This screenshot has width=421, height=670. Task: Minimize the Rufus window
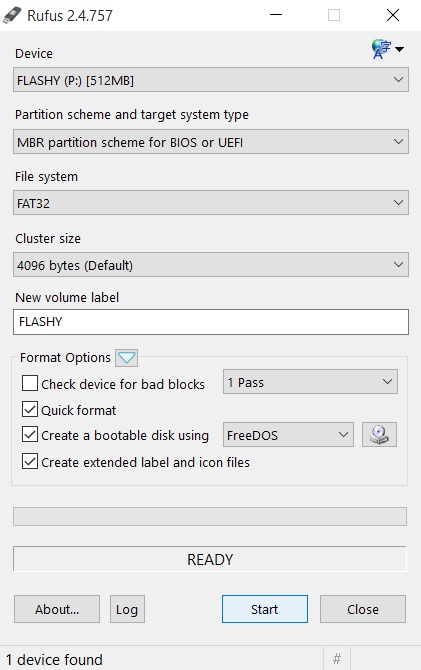click(x=276, y=15)
